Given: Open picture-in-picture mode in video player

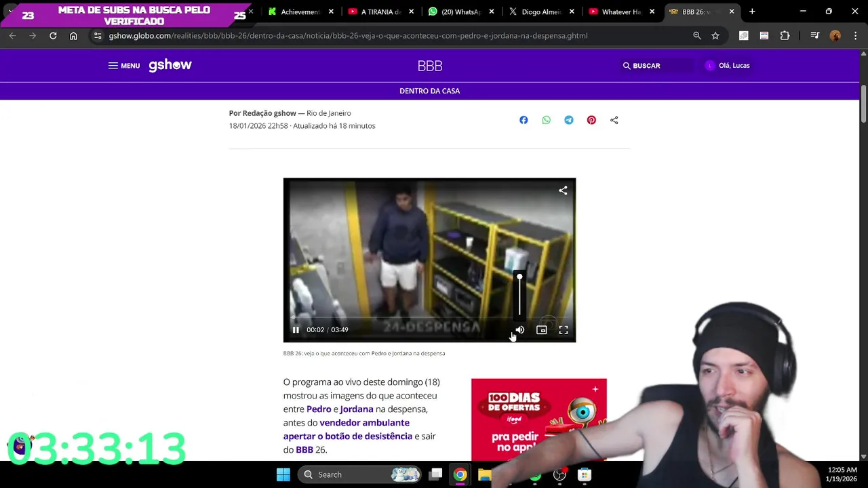Looking at the screenshot, I should click(542, 330).
